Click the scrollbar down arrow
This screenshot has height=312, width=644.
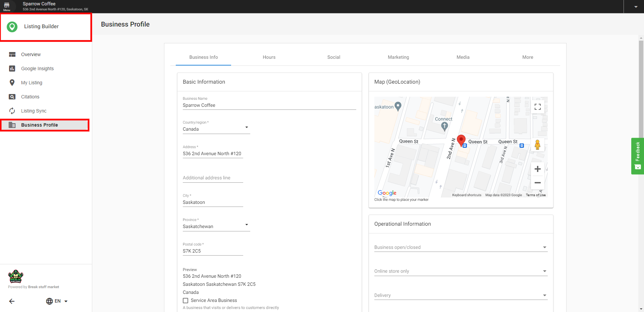point(641,309)
